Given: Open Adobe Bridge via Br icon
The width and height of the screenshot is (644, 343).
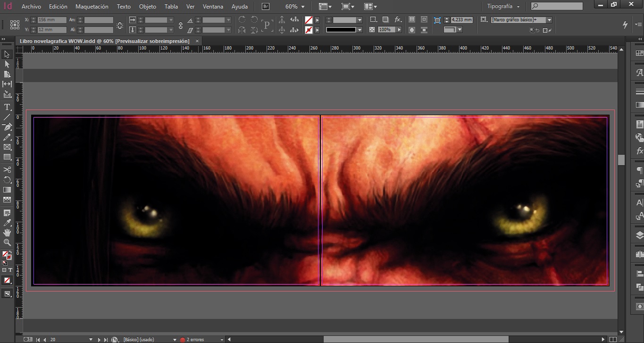Looking at the screenshot, I should click(266, 7).
